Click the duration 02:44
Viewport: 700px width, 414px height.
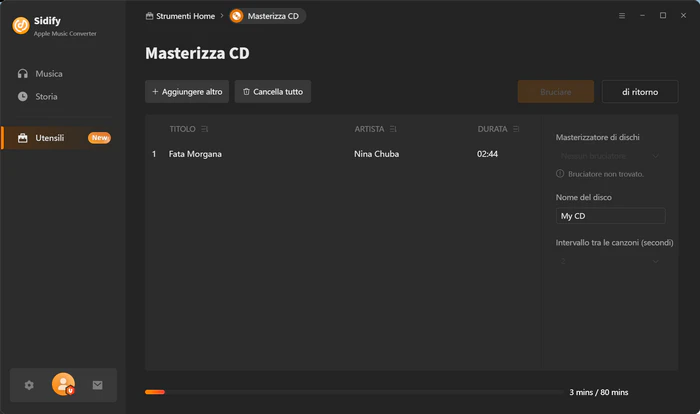coord(487,154)
